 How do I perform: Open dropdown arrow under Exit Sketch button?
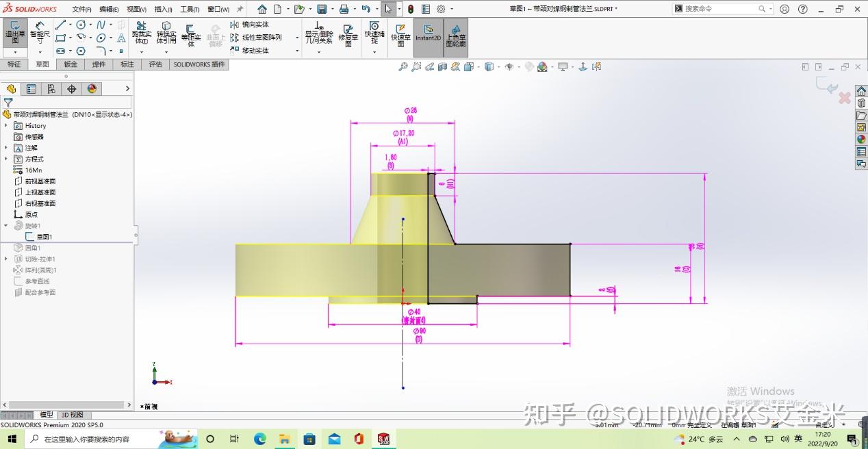(x=14, y=52)
